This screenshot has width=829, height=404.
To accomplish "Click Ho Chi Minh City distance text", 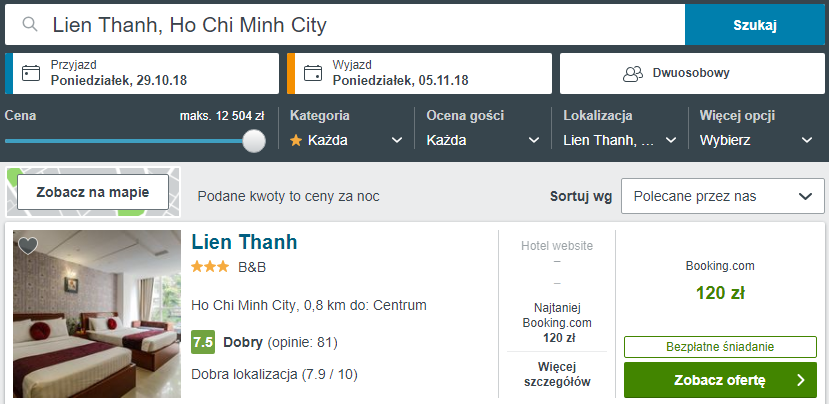I will coord(309,305).
